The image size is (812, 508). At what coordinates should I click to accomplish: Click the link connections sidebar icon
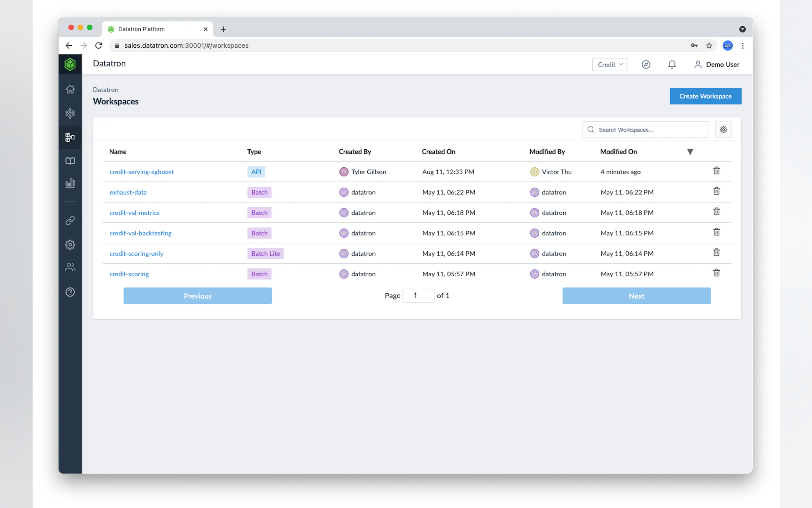70,220
